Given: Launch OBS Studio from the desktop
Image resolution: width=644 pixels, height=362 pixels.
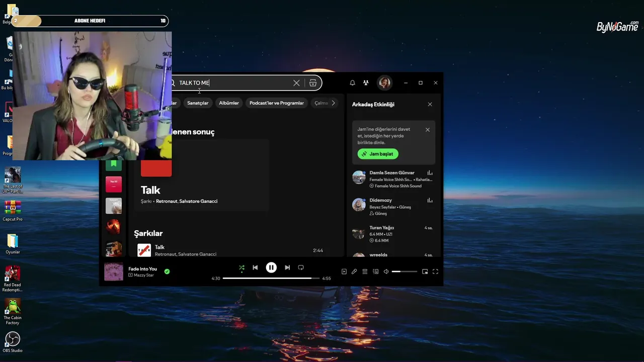Looking at the screenshot, I should coord(13,342).
